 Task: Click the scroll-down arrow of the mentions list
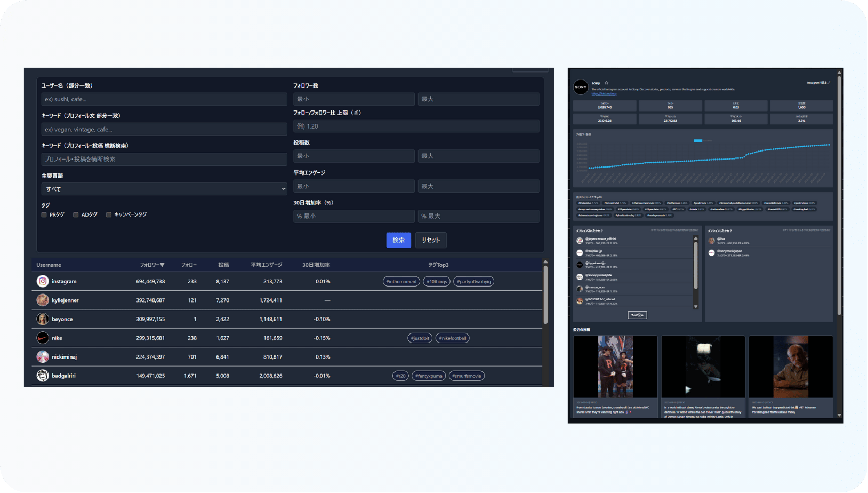click(x=695, y=307)
